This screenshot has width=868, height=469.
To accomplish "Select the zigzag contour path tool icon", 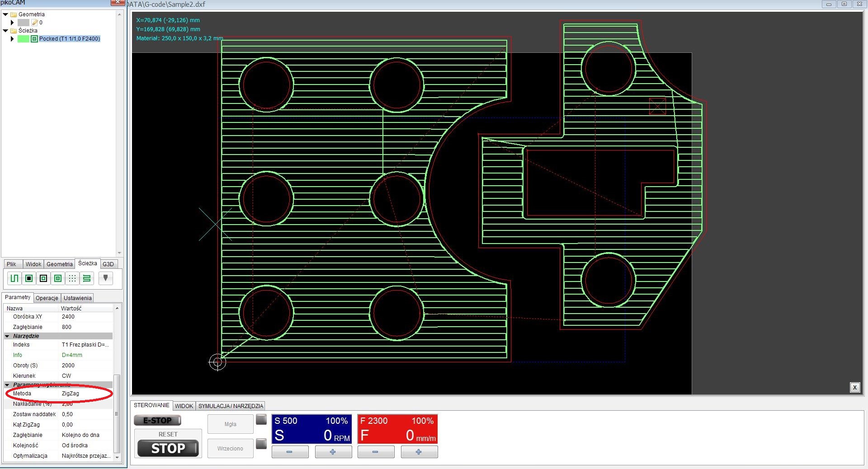I will coord(14,278).
